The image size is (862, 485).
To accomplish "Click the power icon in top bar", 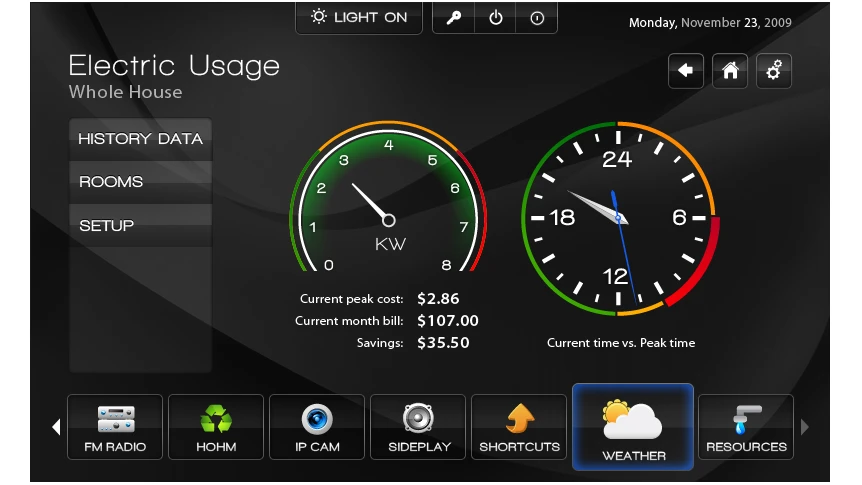I will 495,18.
